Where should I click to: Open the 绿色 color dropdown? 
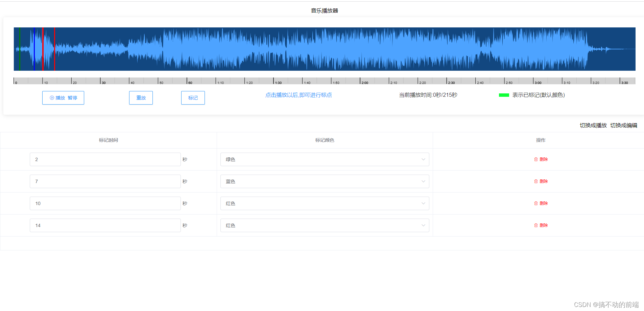click(x=325, y=159)
